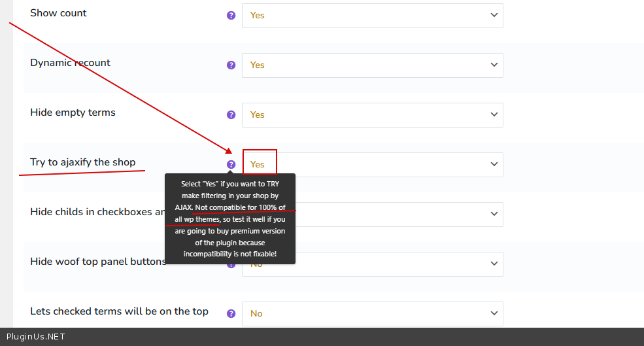
Task: Open the Show count dropdown
Action: 372,16
